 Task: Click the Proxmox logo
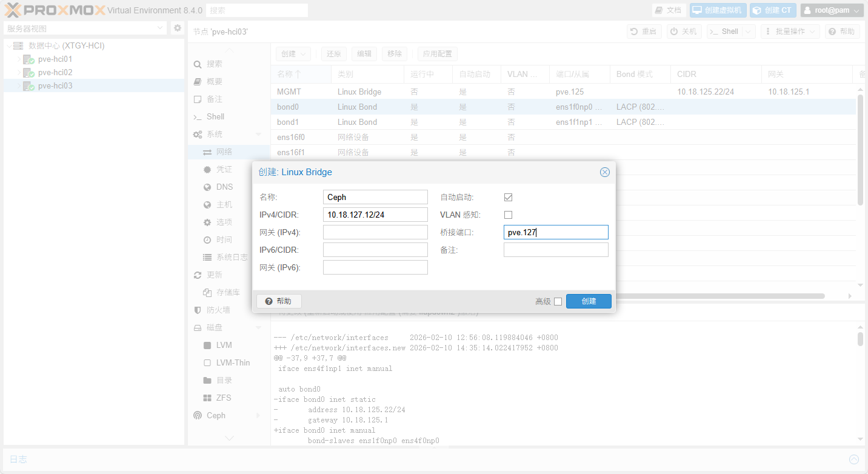pyautogui.click(x=55, y=10)
